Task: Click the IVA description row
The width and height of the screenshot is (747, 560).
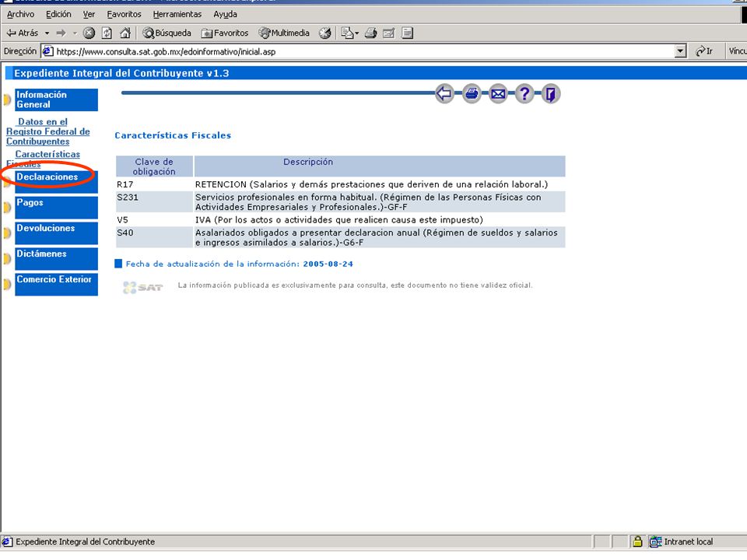Action: tap(380, 219)
